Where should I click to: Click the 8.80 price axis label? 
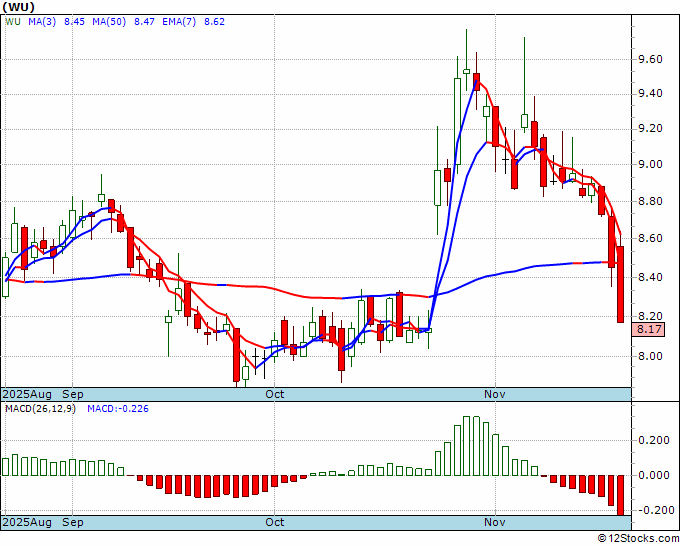tap(650, 202)
